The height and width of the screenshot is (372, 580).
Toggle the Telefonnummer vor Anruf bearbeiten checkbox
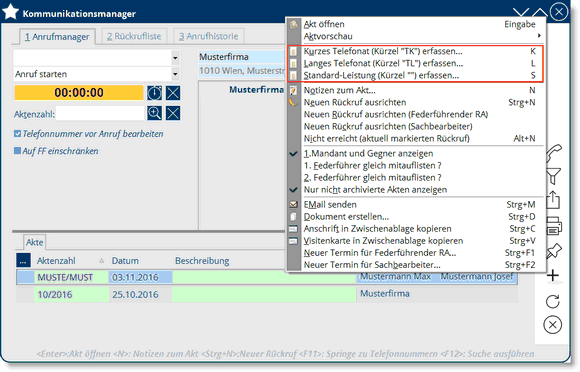17,134
